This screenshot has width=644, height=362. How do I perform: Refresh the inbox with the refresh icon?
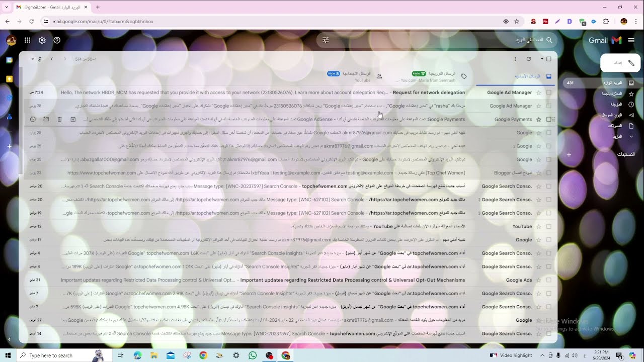point(528,59)
